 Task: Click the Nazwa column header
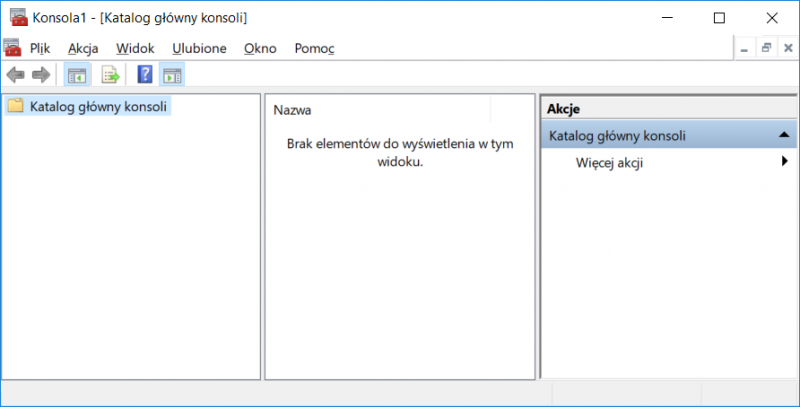click(x=292, y=110)
